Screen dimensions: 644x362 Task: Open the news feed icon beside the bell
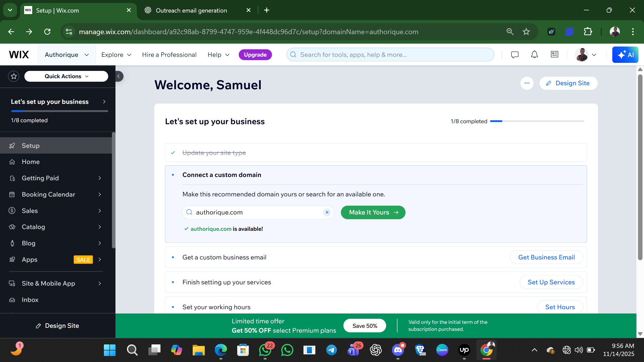[554, 55]
